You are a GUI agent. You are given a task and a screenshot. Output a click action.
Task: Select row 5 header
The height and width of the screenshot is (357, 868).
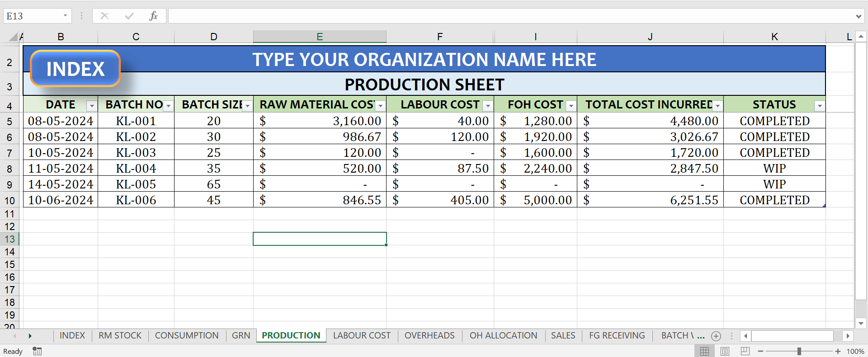coord(9,121)
